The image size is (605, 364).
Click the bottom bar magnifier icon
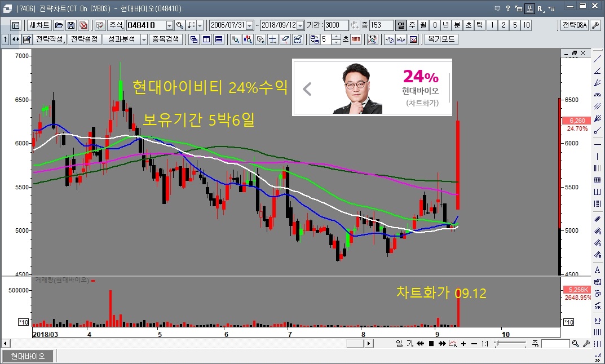(x=575, y=344)
